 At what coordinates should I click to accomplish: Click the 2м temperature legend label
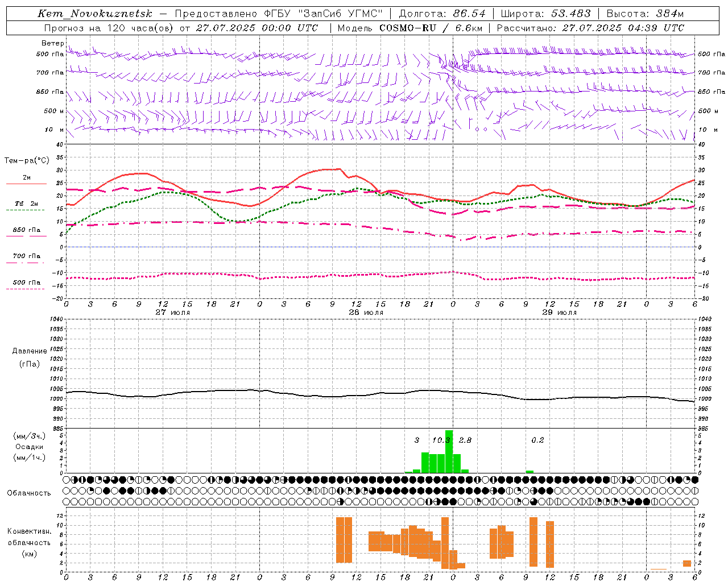coord(27,178)
